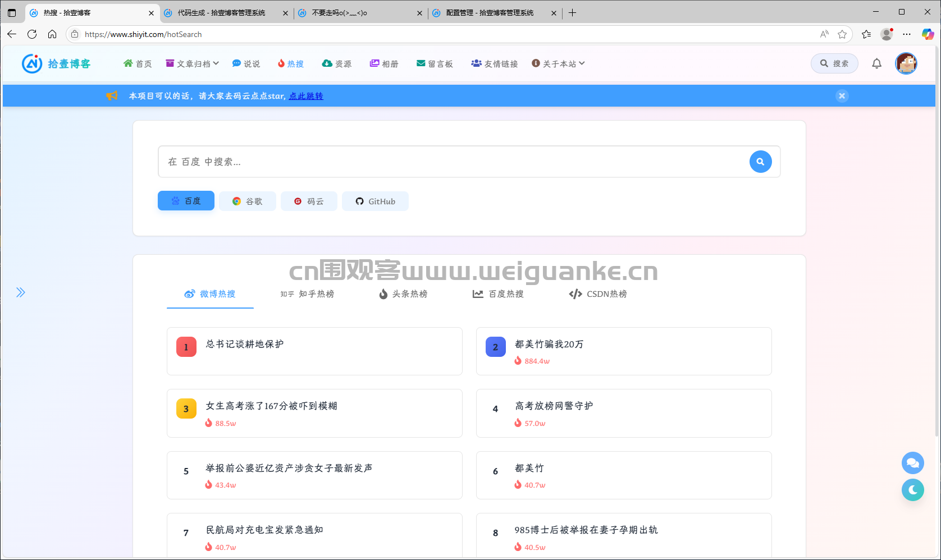Open the tab actions menu icon
This screenshot has width=941, height=560.
click(x=12, y=12)
